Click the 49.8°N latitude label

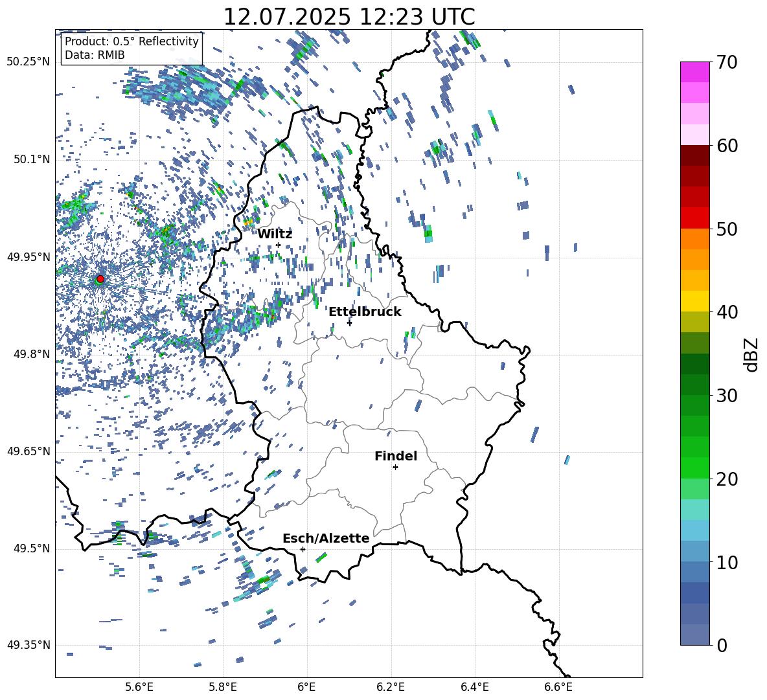pos(31,354)
